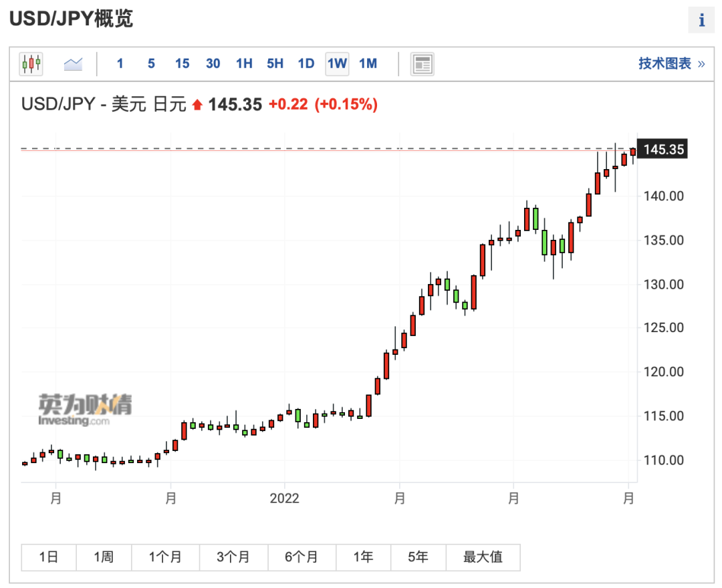Click the bold 145.35 quote price
The height and width of the screenshot is (588, 722).
coord(235,105)
